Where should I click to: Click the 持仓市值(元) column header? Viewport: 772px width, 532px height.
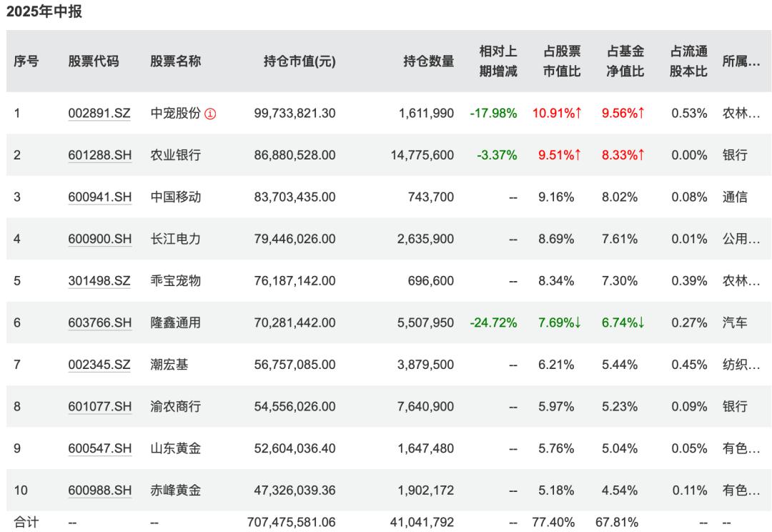[300, 61]
